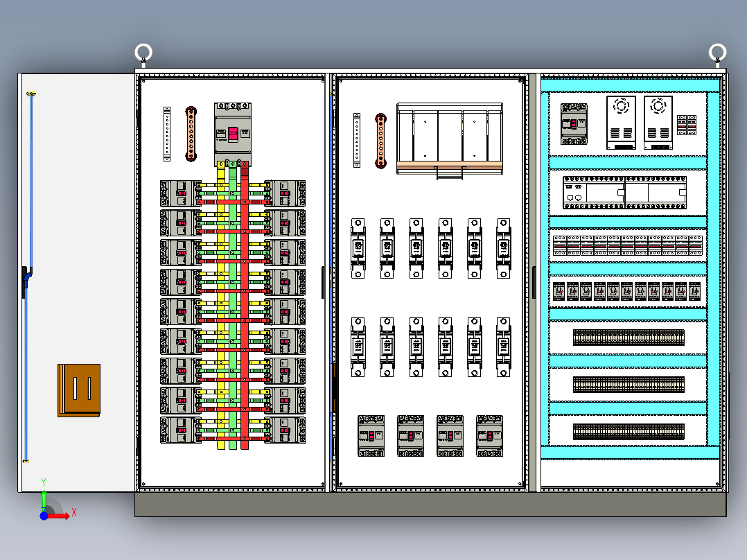This screenshot has height=560, width=747.
Task: Select cyan vertical cable duct beside power supplies
Action: point(713,270)
